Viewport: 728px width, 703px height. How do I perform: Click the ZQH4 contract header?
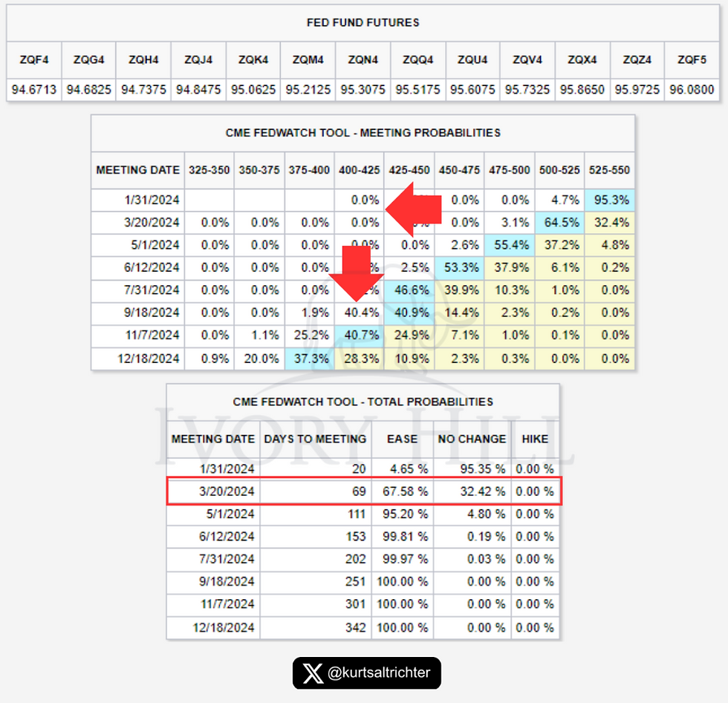point(143,60)
